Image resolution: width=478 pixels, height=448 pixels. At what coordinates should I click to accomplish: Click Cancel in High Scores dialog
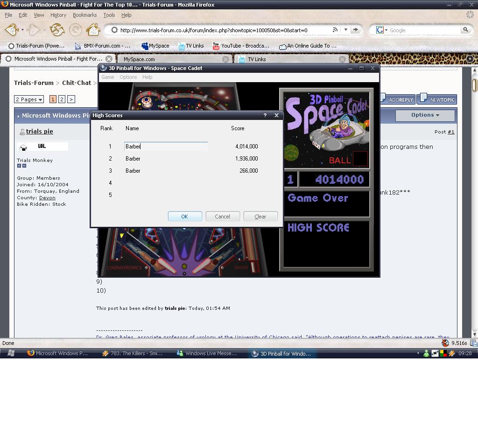(223, 217)
